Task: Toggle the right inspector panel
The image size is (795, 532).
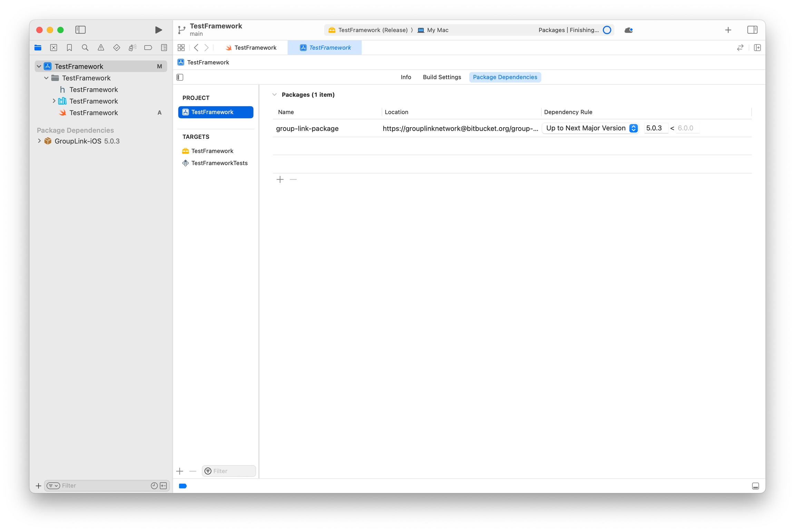Action: click(x=752, y=30)
